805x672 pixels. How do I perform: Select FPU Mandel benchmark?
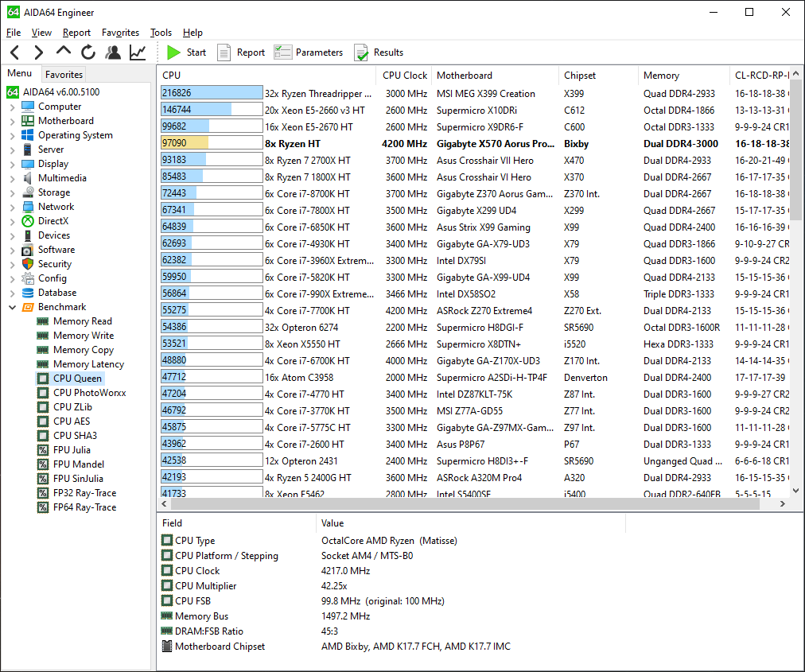point(79,464)
